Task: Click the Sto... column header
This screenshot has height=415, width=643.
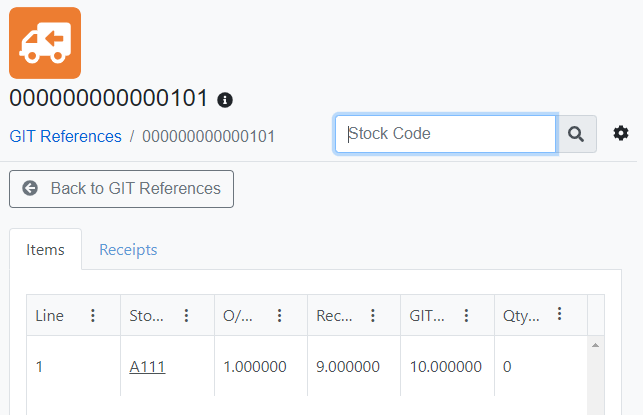Action: [167, 315]
